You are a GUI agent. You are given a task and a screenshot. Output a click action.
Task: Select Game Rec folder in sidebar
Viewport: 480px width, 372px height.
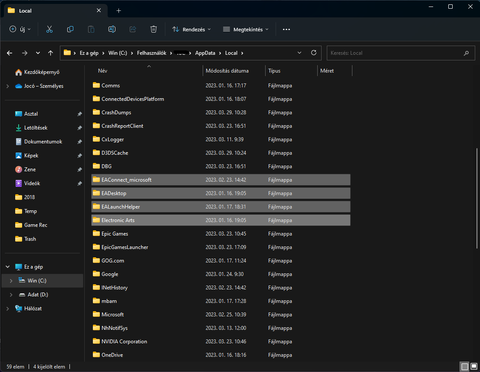pyautogui.click(x=31, y=225)
